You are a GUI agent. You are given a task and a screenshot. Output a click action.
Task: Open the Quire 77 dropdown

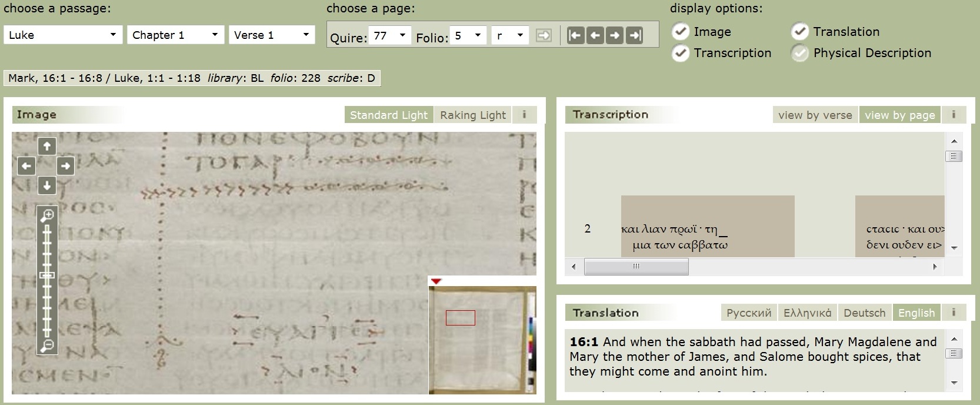(389, 35)
